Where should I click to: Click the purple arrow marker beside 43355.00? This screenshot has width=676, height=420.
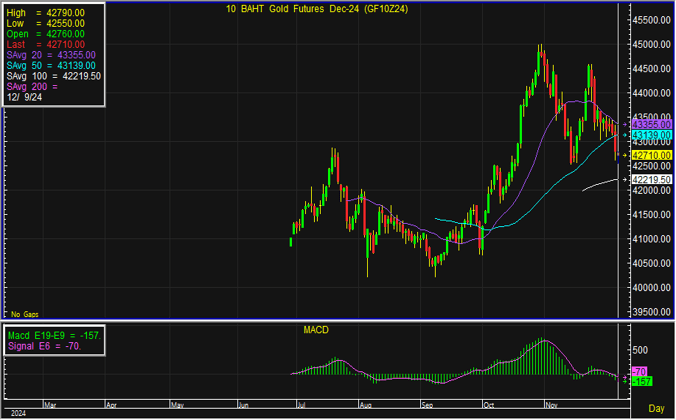click(x=624, y=124)
